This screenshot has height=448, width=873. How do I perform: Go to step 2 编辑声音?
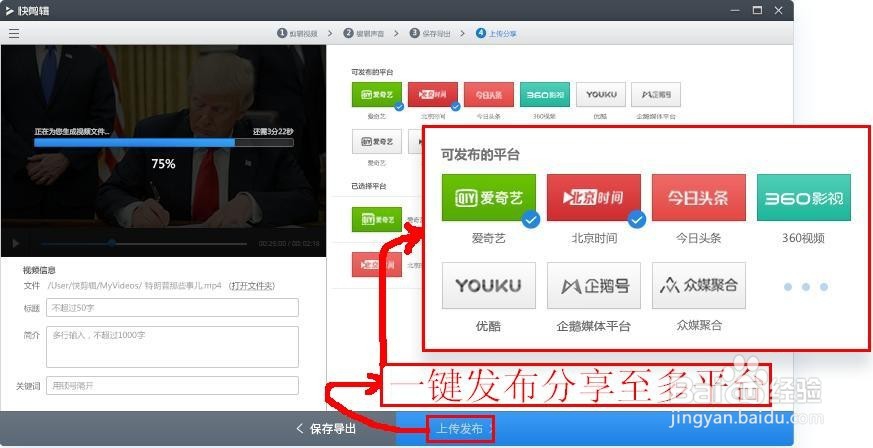364,33
